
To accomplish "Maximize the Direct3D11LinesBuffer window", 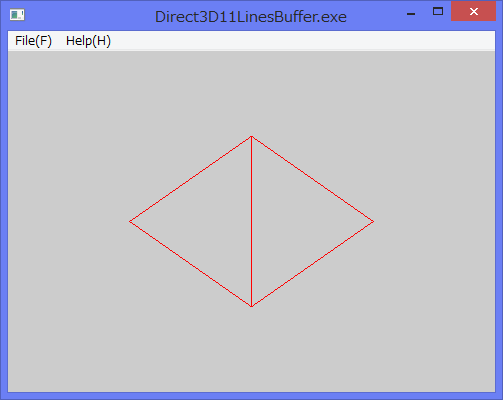I will 438,12.
